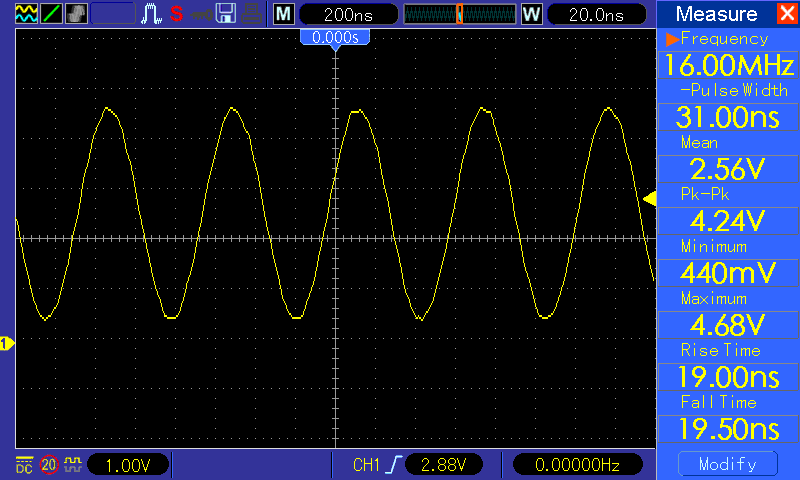Click the M main timebase icon

[x=284, y=14]
